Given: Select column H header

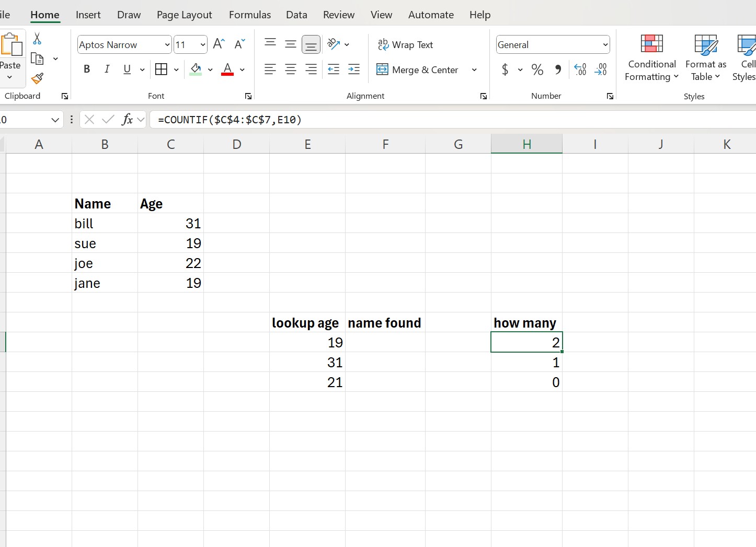Looking at the screenshot, I should pos(526,144).
